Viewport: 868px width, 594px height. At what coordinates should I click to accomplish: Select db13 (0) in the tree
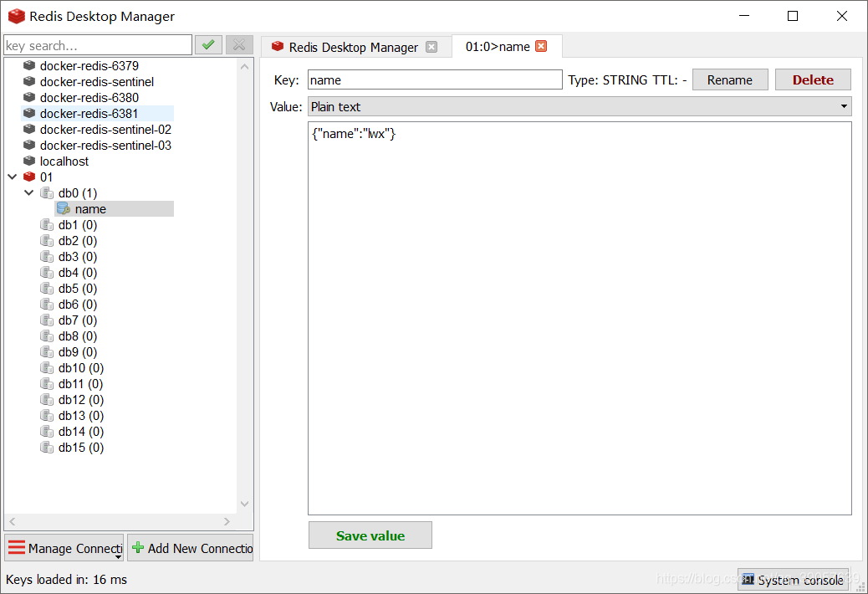81,416
